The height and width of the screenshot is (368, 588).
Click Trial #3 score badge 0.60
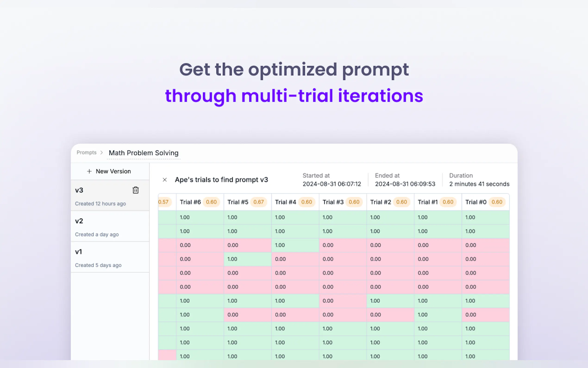pyautogui.click(x=354, y=202)
